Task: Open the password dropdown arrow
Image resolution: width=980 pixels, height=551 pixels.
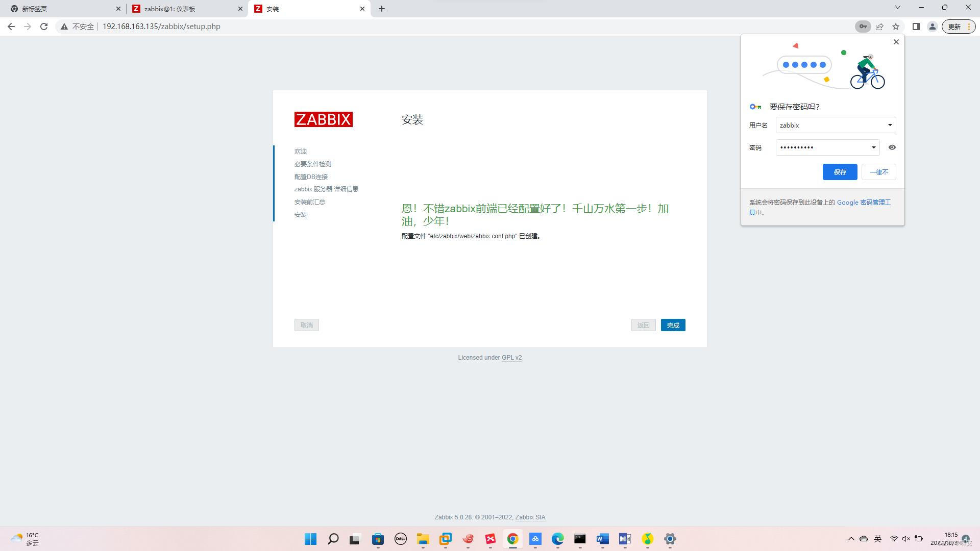Action: point(873,147)
